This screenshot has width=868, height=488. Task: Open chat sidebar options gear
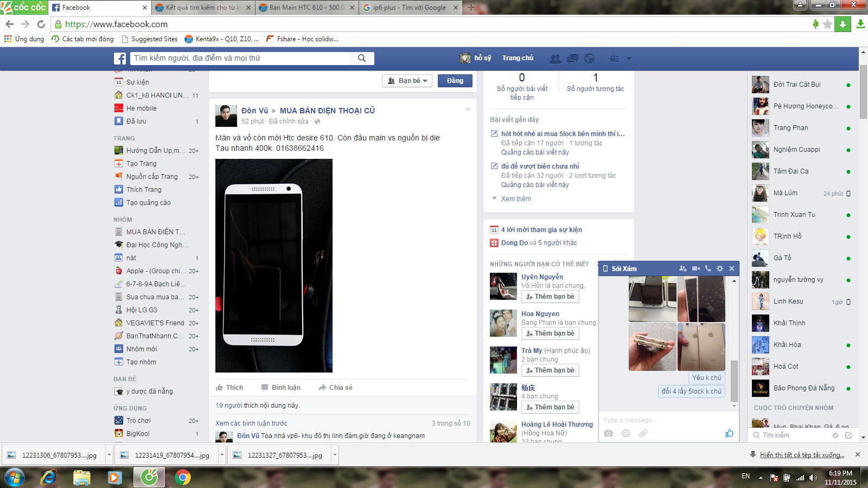pos(835,435)
